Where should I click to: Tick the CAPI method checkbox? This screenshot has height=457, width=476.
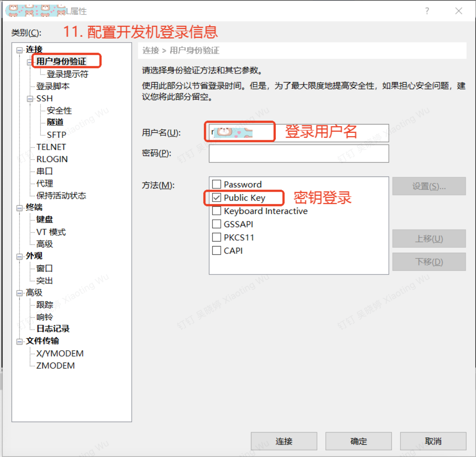point(217,250)
